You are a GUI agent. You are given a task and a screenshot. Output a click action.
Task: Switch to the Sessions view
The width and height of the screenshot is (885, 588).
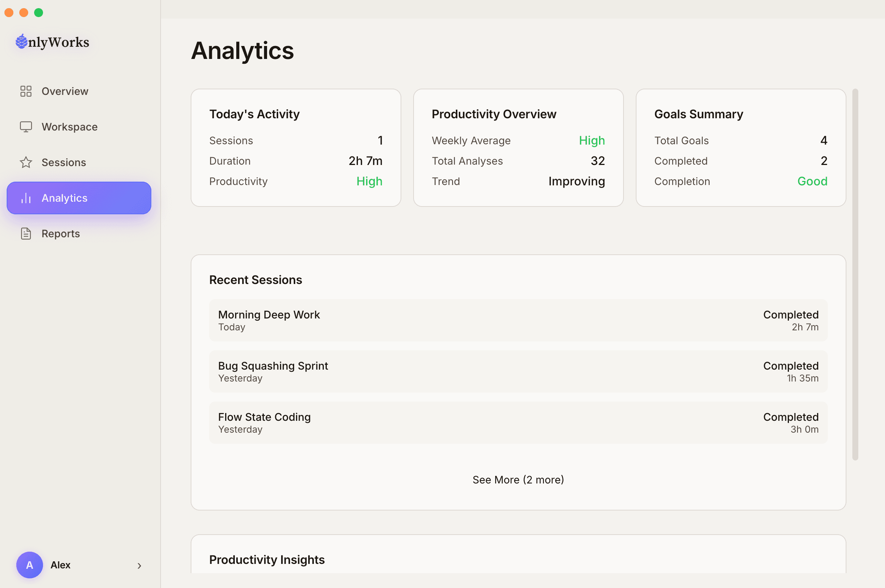pyautogui.click(x=64, y=162)
